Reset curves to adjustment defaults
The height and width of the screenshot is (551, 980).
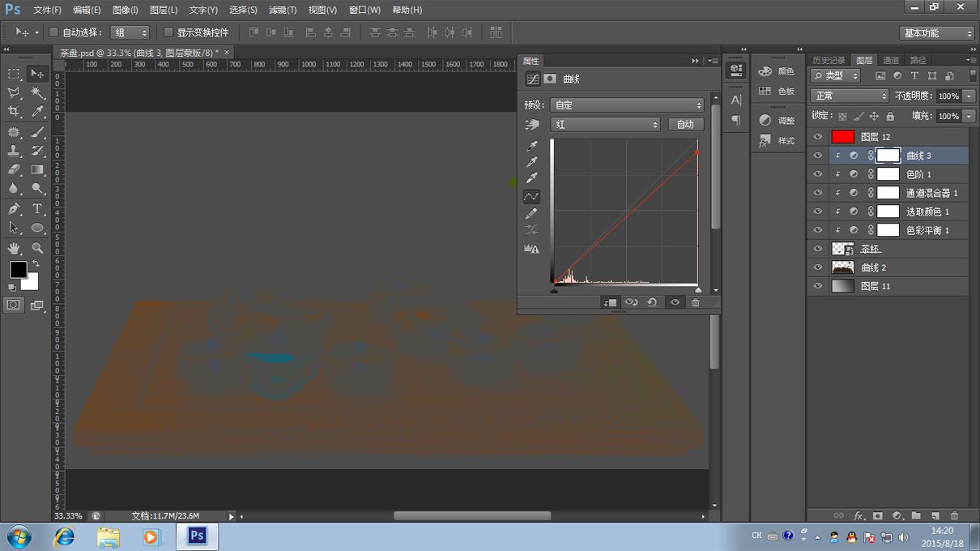(652, 302)
